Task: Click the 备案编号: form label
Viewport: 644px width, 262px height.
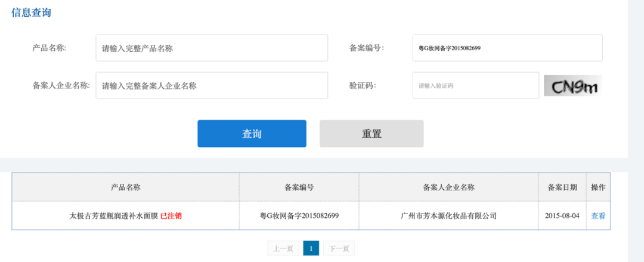Action: tap(367, 48)
